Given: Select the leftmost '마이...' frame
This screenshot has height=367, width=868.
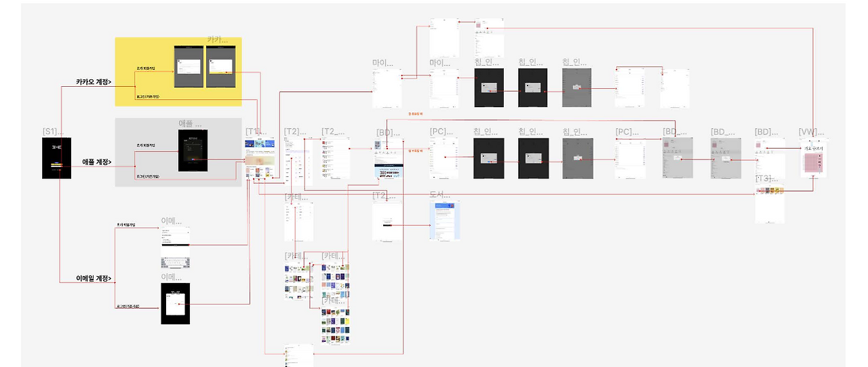Looking at the screenshot, I should 387,88.
